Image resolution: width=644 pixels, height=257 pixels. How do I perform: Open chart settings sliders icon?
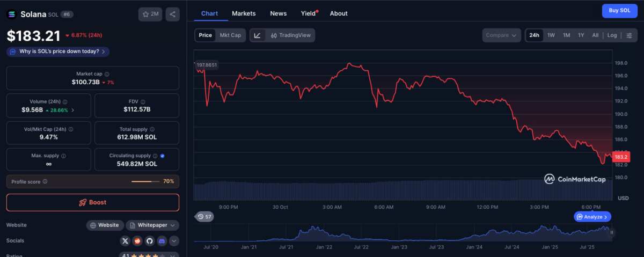tap(629, 35)
